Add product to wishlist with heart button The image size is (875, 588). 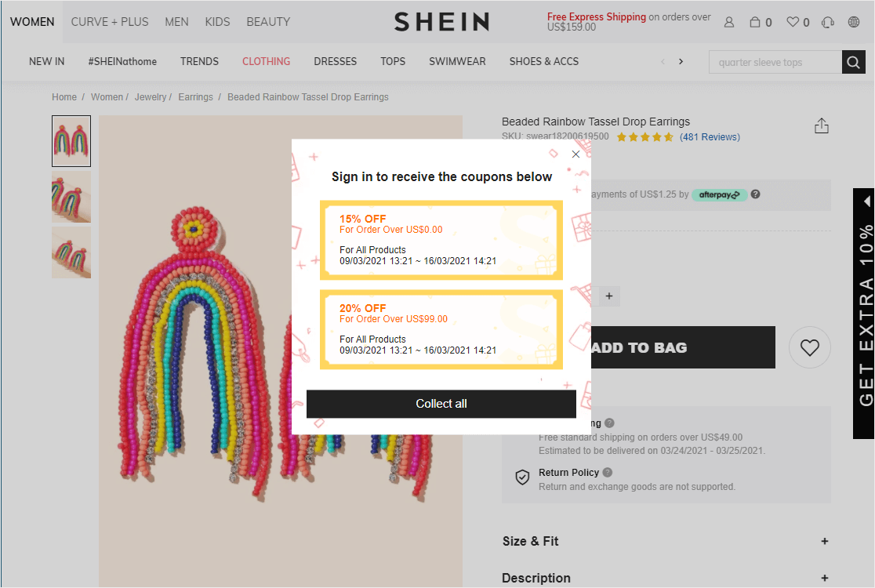pyautogui.click(x=810, y=347)
